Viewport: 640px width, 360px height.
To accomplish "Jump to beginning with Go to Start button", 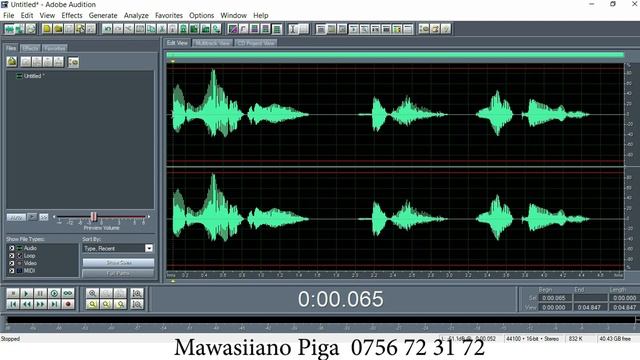I will click(x=13, y=304).
